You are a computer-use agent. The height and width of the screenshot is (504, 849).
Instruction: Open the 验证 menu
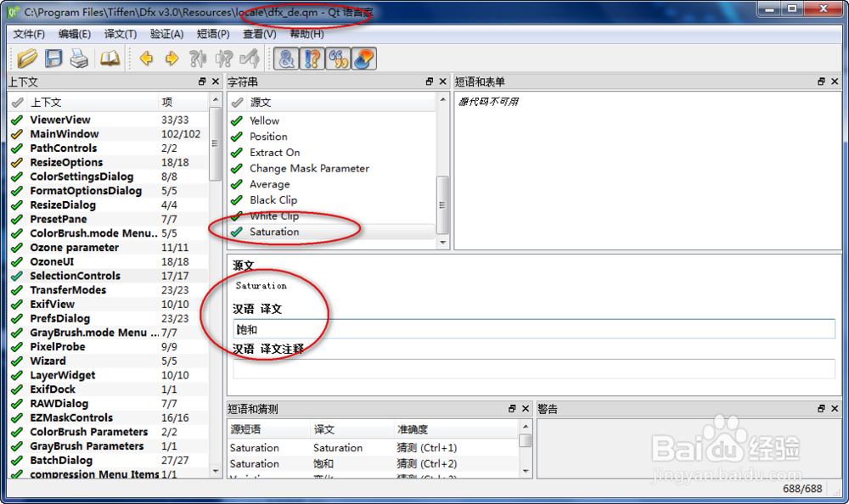166,32
